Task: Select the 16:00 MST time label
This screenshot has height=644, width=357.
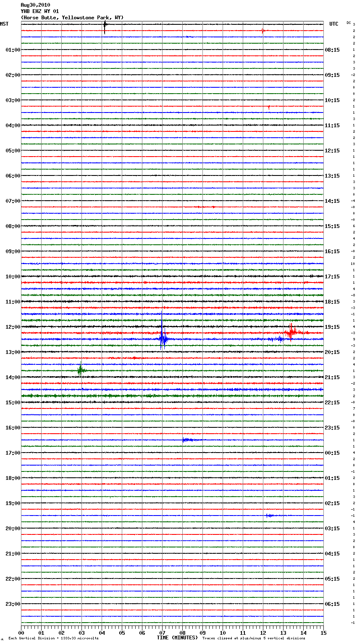Action: pyautogui.click(x=13, y=428)
